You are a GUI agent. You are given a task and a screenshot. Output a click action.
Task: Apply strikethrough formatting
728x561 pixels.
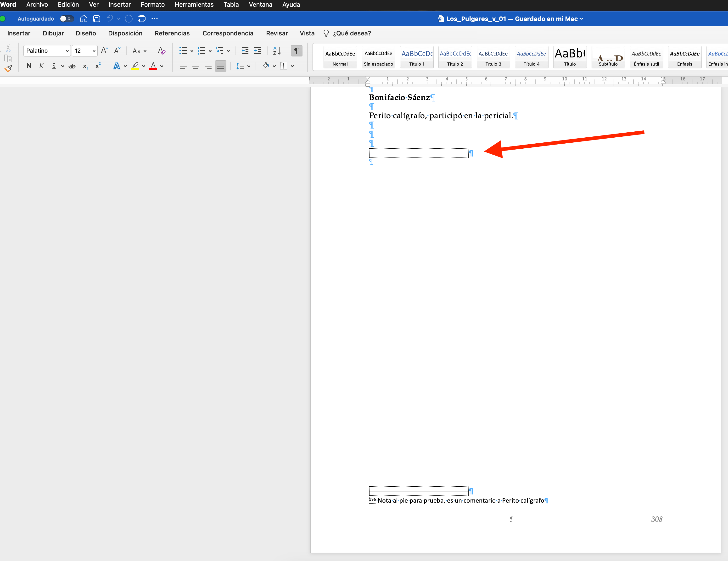pyautogui.click(x=72, y=66)
